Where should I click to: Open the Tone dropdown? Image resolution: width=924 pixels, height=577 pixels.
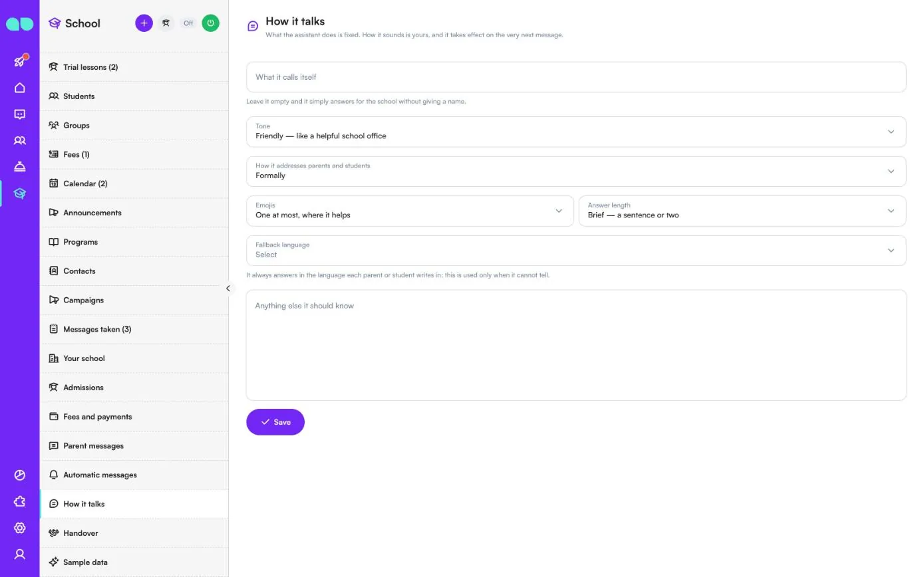pos(576,132)
